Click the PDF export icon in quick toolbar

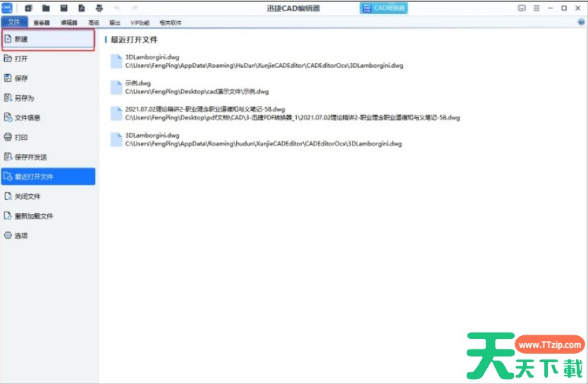81,8
